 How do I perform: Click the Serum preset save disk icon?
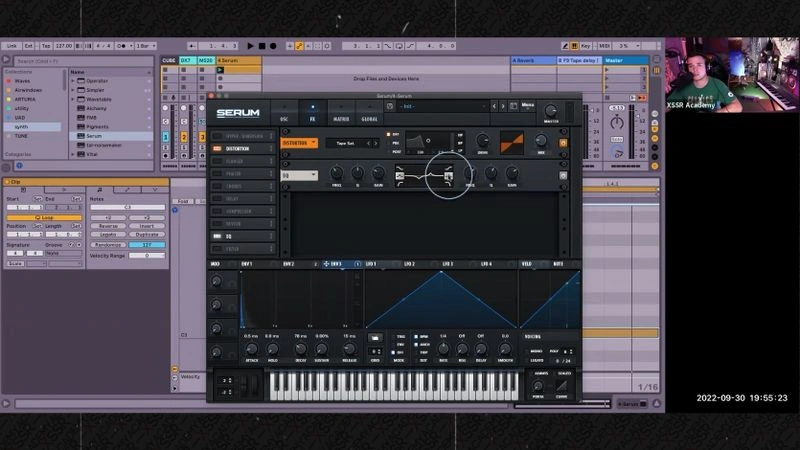pyautogui.click(x=390, y=106)
